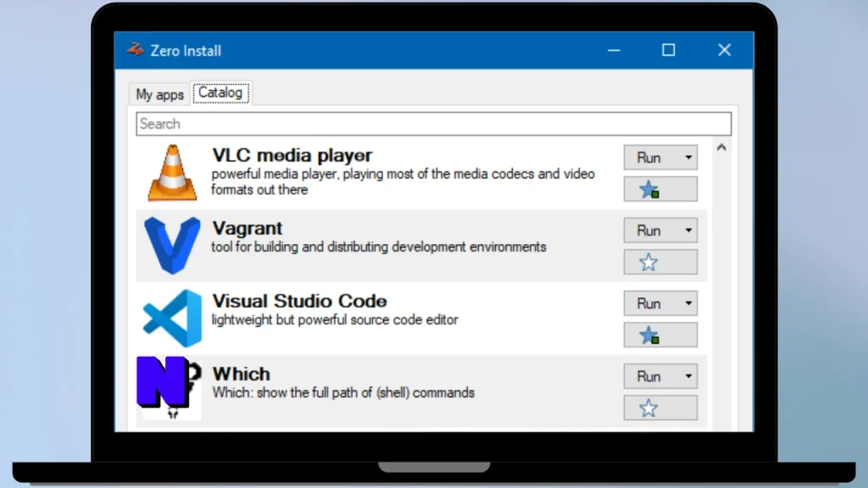Click 'show the full path of (shell) commands' text
This screenshot has width=868, height=488.
click(x=365, y=393)
